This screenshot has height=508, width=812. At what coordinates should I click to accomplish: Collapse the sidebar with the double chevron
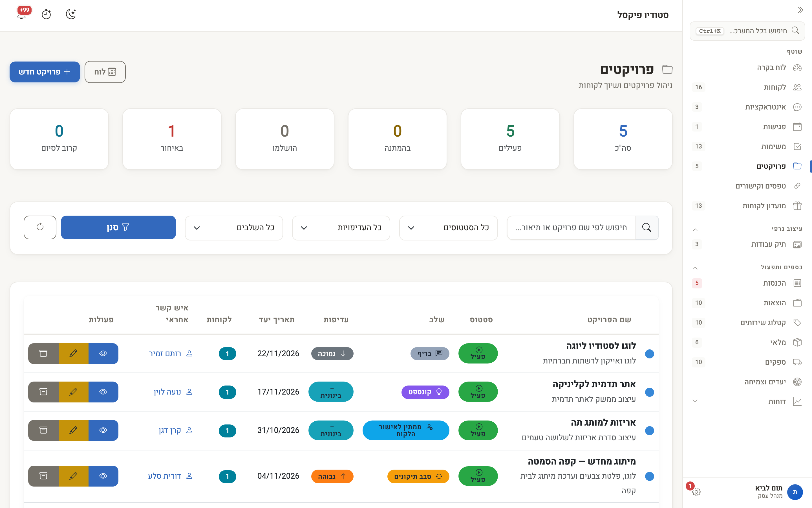pyautogui.click(x=800, y=10)
